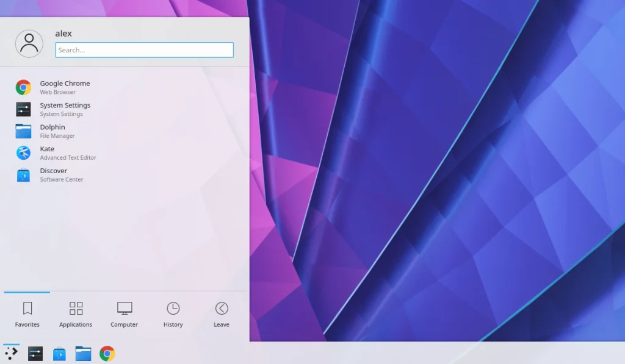Launch Discover from the taskbar
The image size is (625, 364).
59,353
